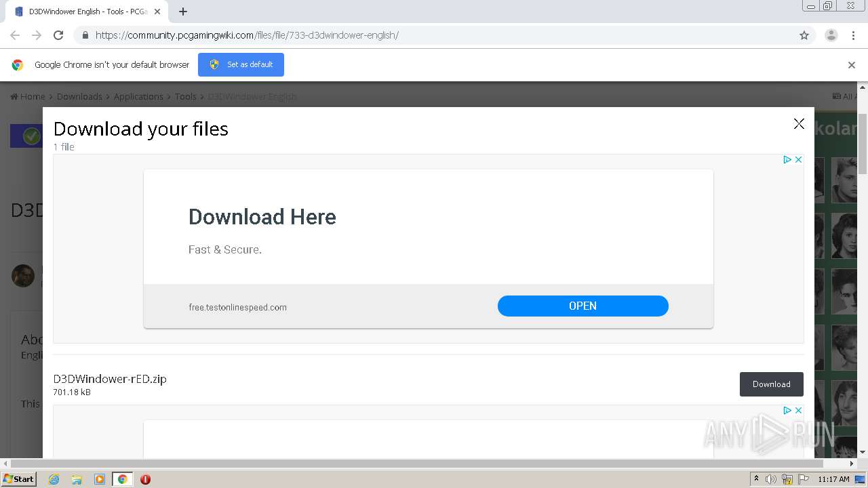868x488 pixels.
Task: Open the Downloads breadcrumb link
Action: coord(79,96)
